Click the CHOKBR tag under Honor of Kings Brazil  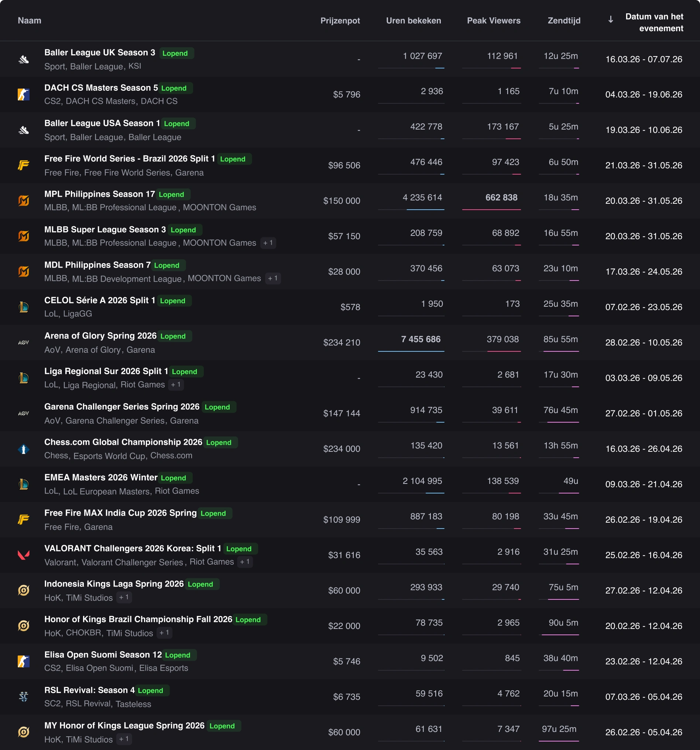pos(83,633)
